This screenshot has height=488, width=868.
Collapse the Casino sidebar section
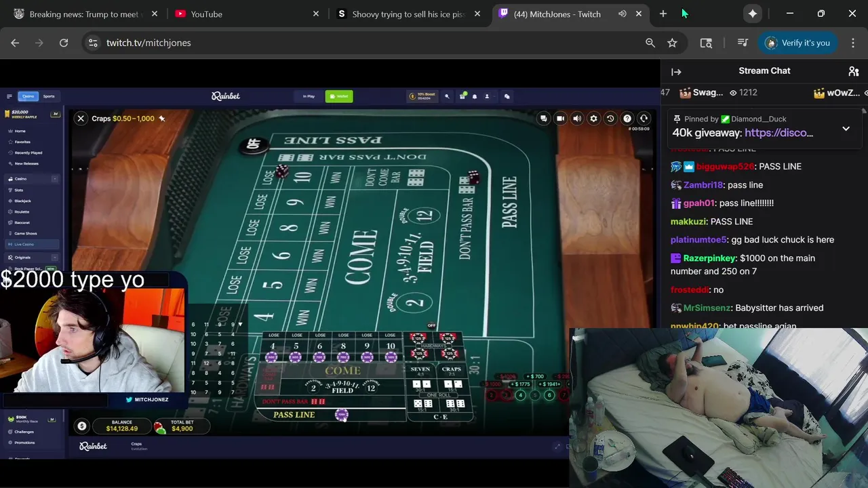tap(55, 179)
